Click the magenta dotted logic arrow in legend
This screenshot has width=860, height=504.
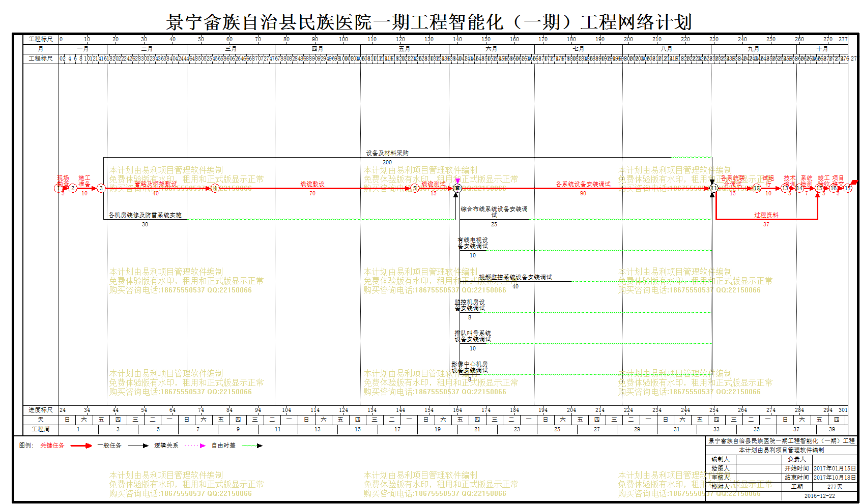pyautogui.click(x=195, y=446)
